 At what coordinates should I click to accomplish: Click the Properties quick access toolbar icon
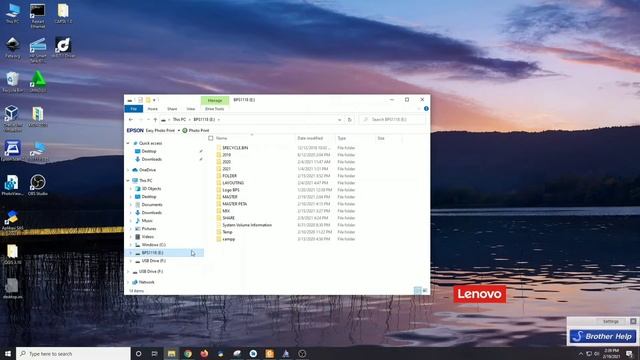(x=140, y=100)
